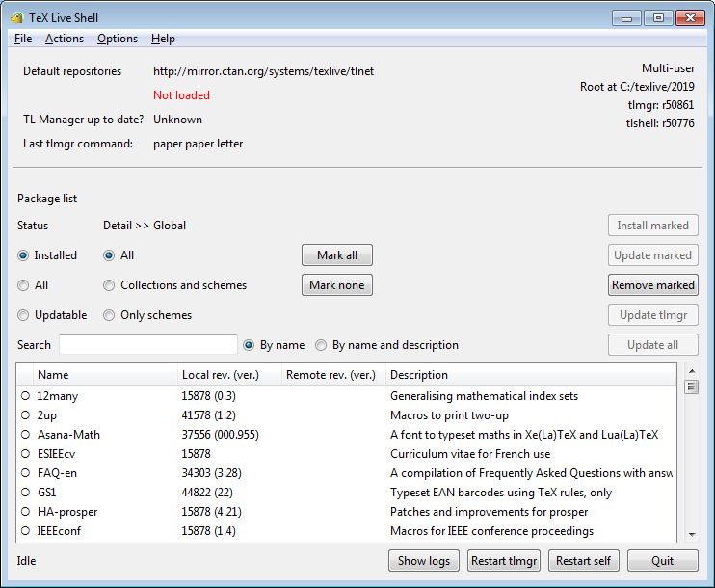
Task: Select the FAQ-en package name
Action: click(57, 473)
